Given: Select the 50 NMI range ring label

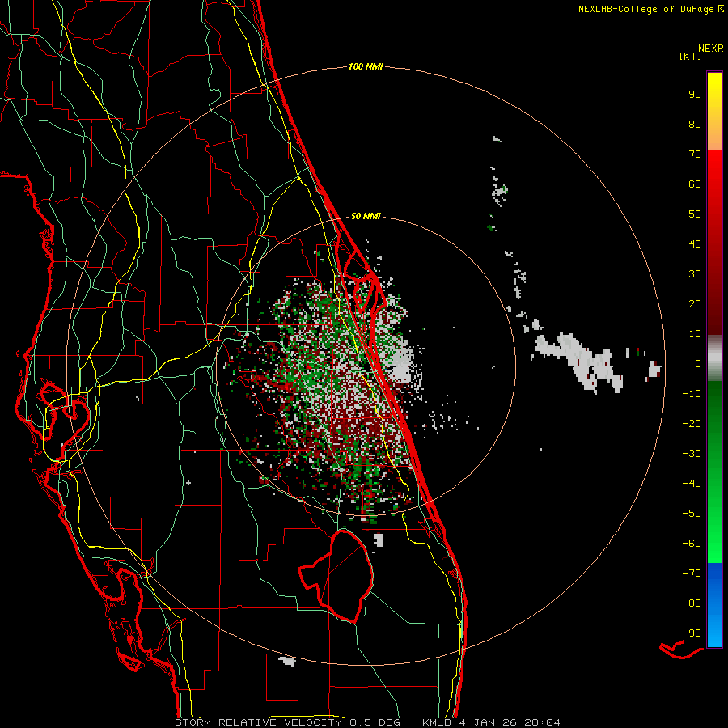Looking at the screenshot, I should point(366,216).
